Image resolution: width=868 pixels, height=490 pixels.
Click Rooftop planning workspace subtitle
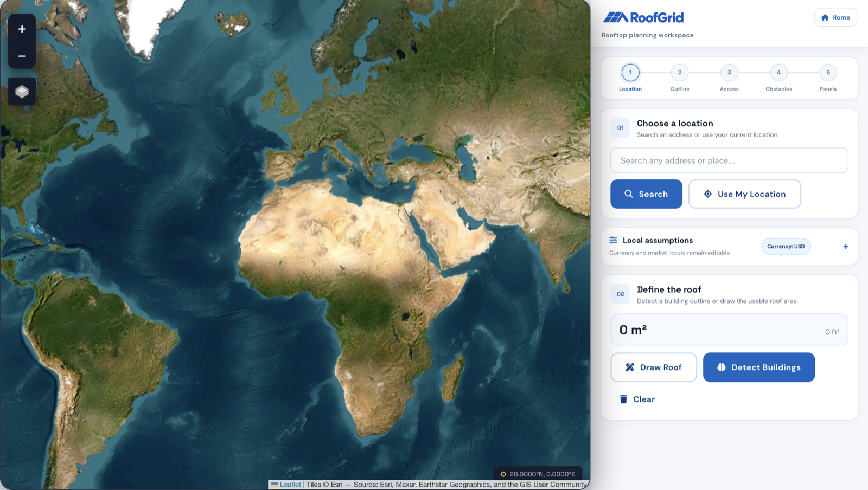tap(647, 35)
